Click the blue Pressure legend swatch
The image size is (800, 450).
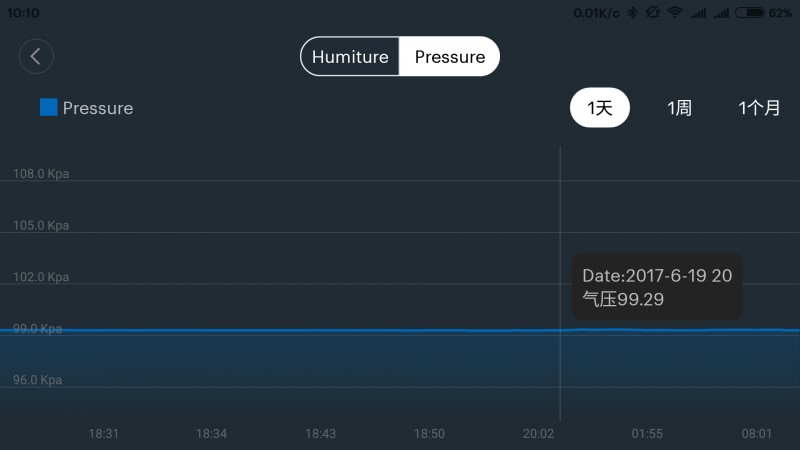click(48, 107)
